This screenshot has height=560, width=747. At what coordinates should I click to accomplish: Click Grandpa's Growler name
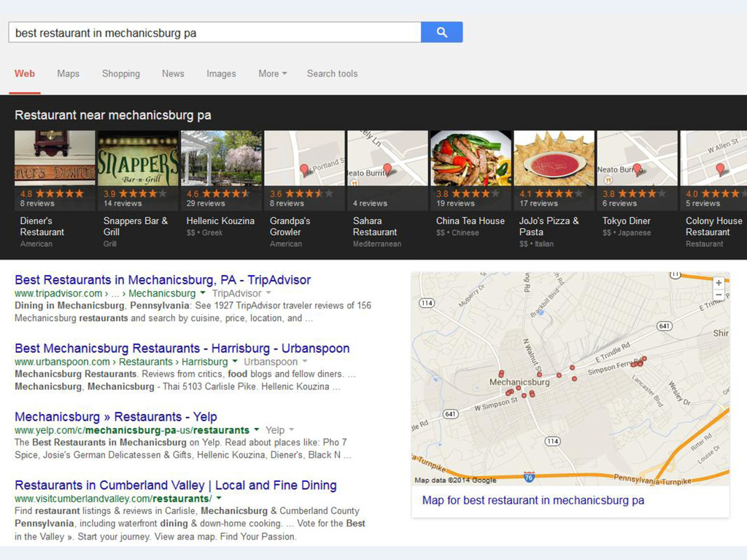290,227
